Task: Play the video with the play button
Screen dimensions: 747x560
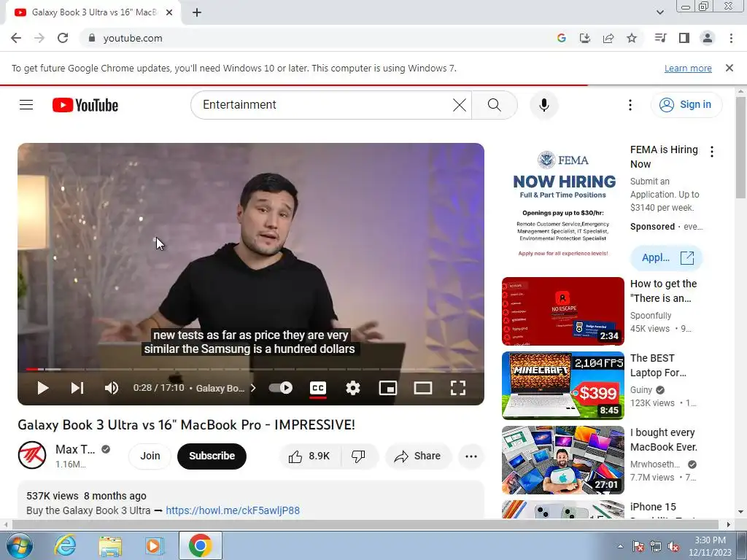Action: (43, 388)
